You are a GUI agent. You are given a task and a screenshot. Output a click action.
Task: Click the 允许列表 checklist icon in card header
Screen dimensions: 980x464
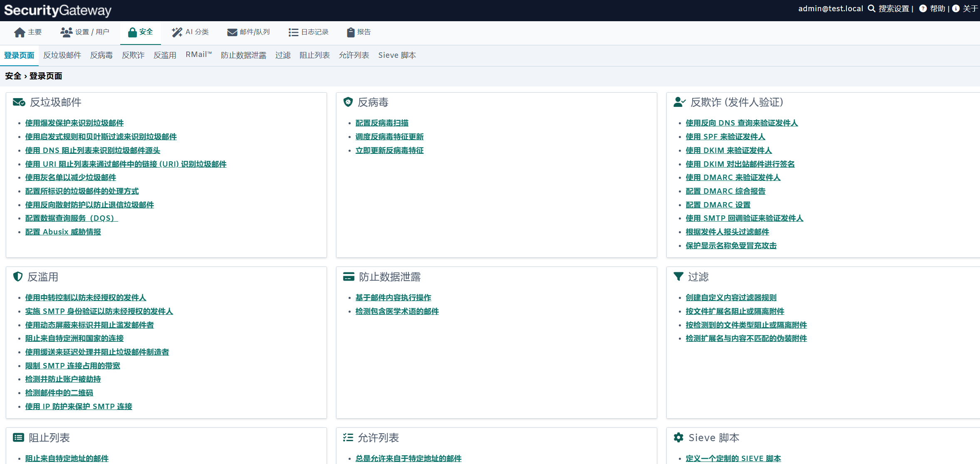click(x=348, y=437)
